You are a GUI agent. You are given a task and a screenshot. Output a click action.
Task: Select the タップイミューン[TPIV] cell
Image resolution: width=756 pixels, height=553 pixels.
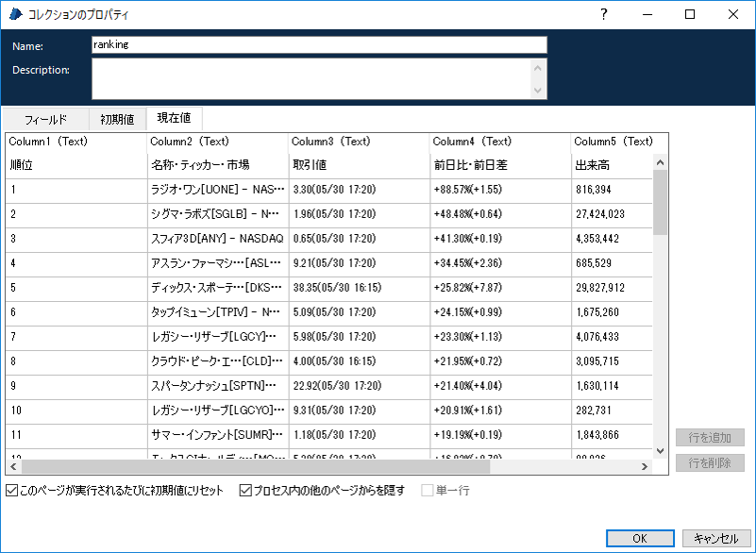(218, 313)
